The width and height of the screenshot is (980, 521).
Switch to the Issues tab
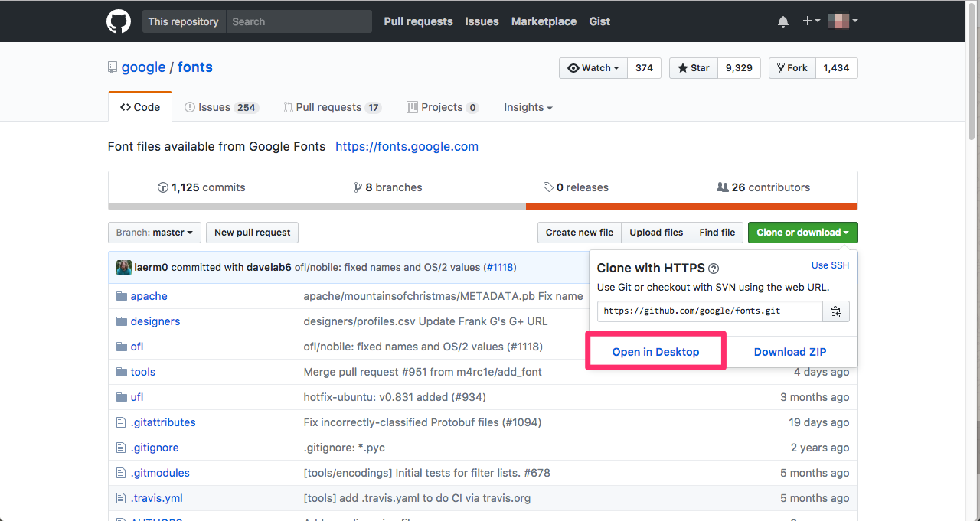[x=221, y=107]
